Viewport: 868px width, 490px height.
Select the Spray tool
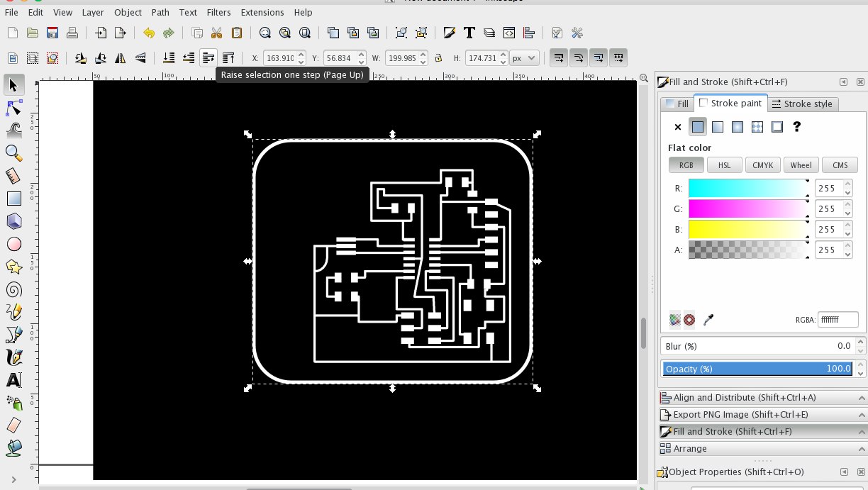[x=13, y=403]
